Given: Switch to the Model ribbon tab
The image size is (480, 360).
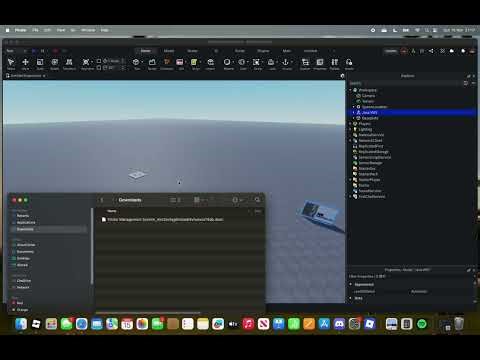Looking at the screenshot, I should [x=169, y=51].
